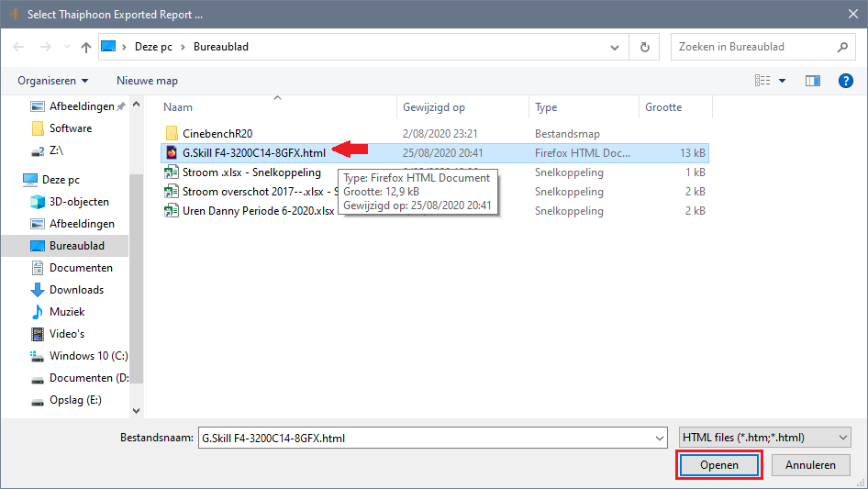Open recent locations chevron next to forward arrow
This screenshot has height=489, width=868.
[67, 47]
